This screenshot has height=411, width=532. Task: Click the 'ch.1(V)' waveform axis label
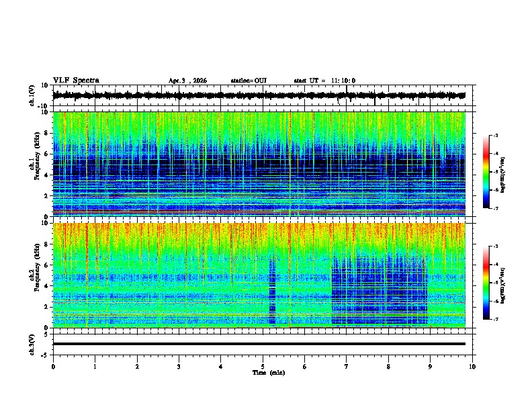32,95
